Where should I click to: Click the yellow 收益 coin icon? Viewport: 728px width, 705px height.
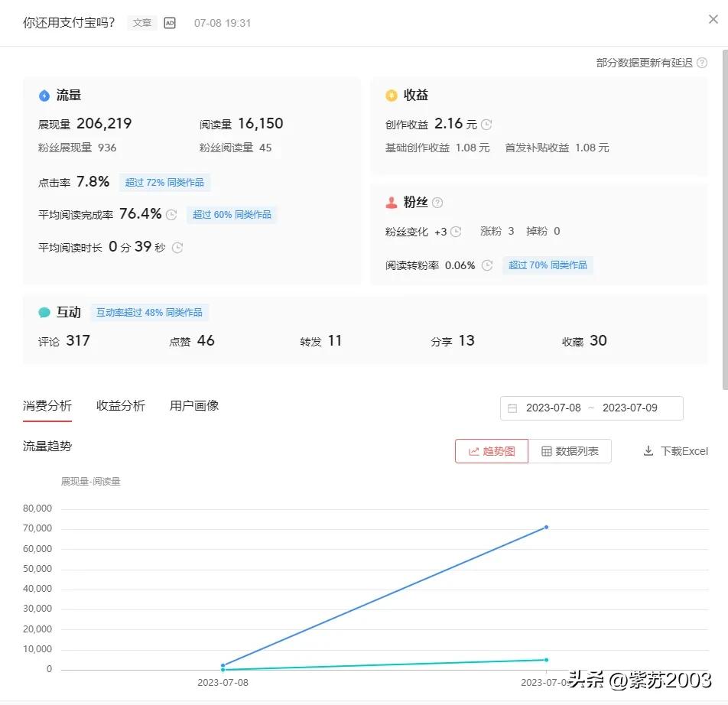pos(393,95)
